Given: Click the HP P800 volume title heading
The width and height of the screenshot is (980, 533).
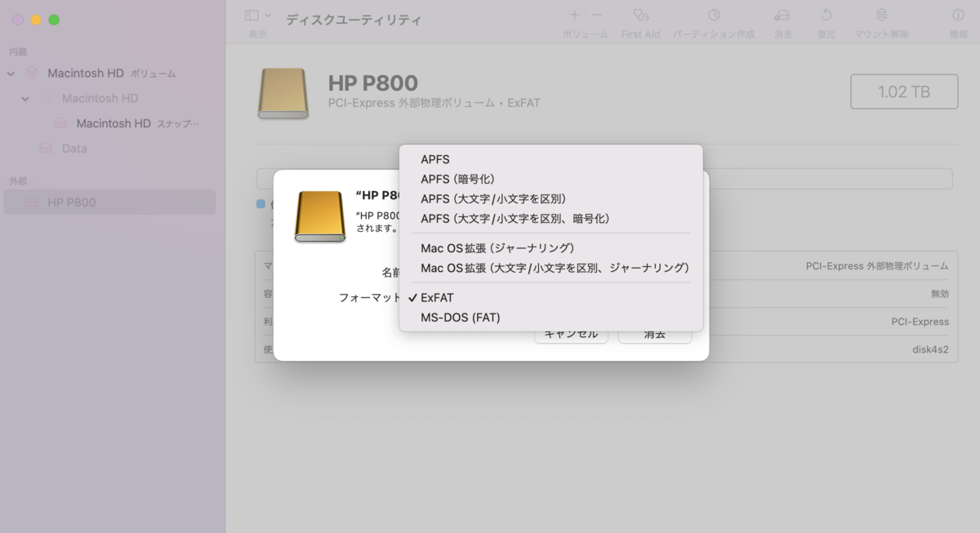Looking at the screenshot, I should (x=372, y=83).
